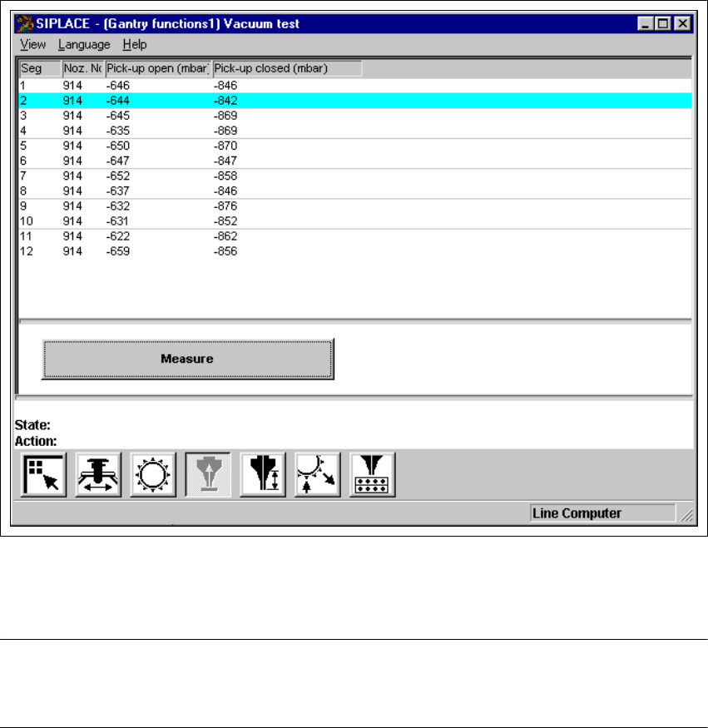
Task: Select segment 5 row with -650
Action: pos(355,146)
